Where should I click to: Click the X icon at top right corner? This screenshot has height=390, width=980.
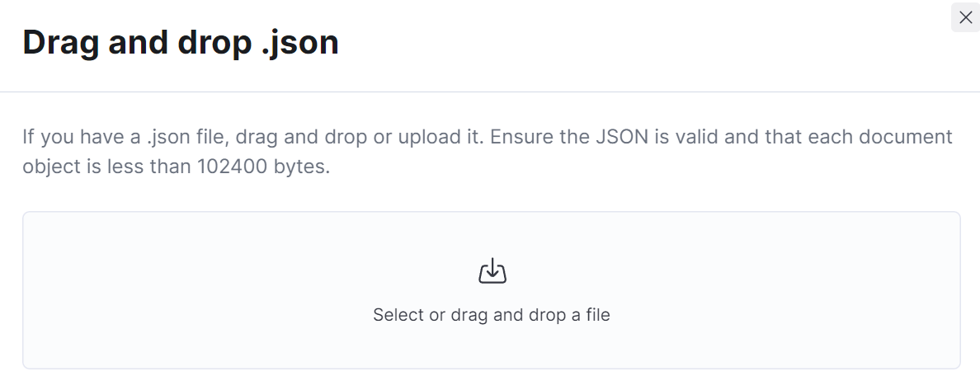965,17
